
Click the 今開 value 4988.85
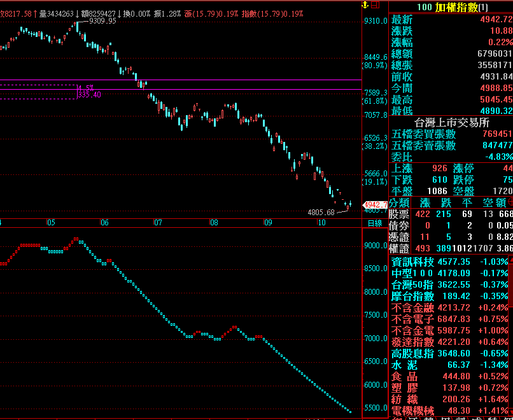tap(496, 88)
